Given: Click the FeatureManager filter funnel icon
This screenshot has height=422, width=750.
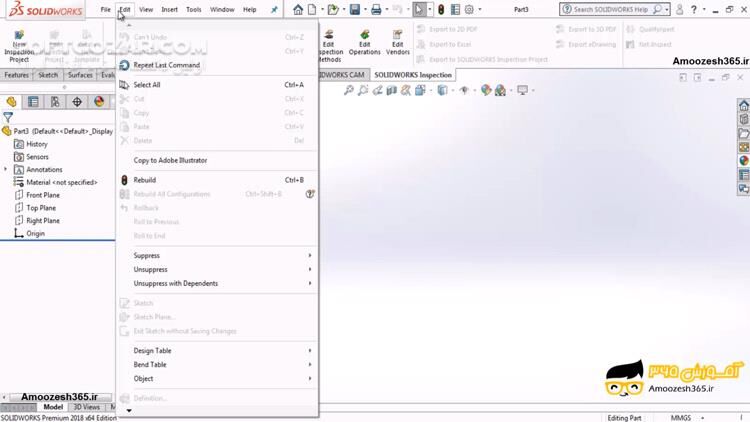Looking at the screenshot, I should pyautogui.click(x=8, y=117).
